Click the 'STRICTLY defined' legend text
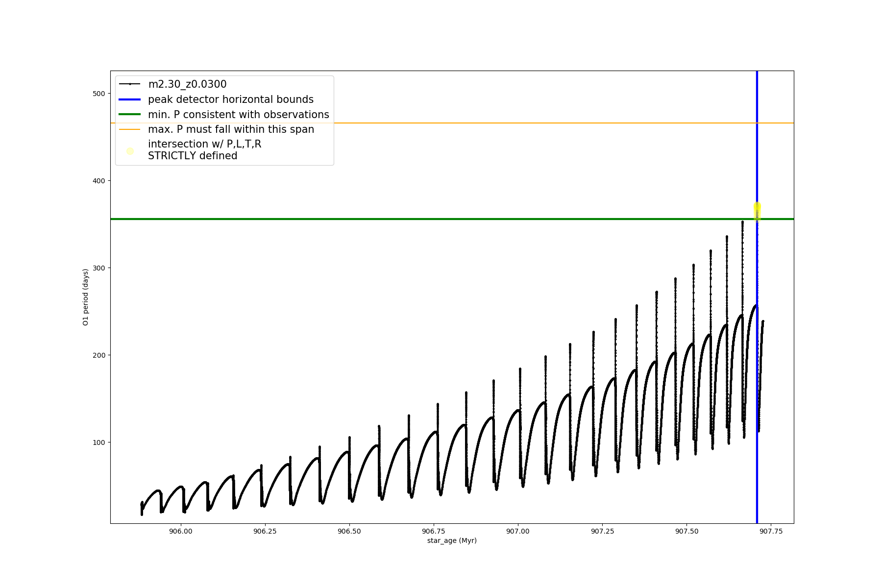 (x=193, y=156)
